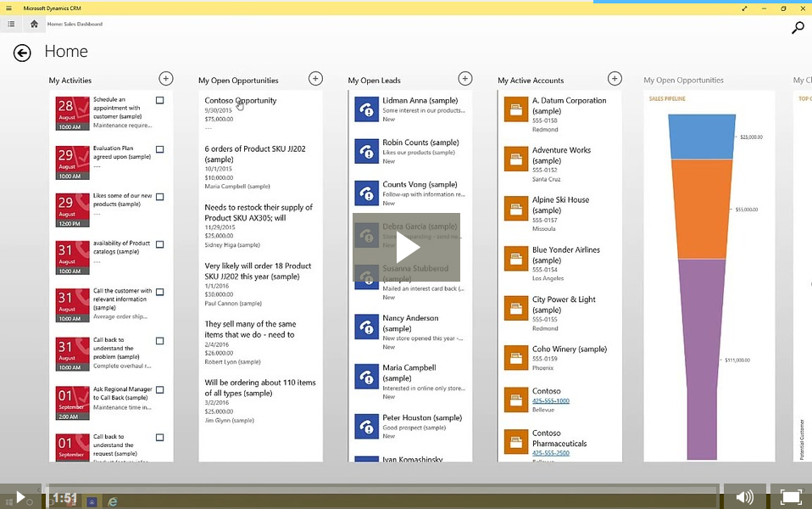The width and height of the screenshot is (812, 509).
Task: Click City Power & Light account icon
Action: pyautogui.click(x=516, y=309)
